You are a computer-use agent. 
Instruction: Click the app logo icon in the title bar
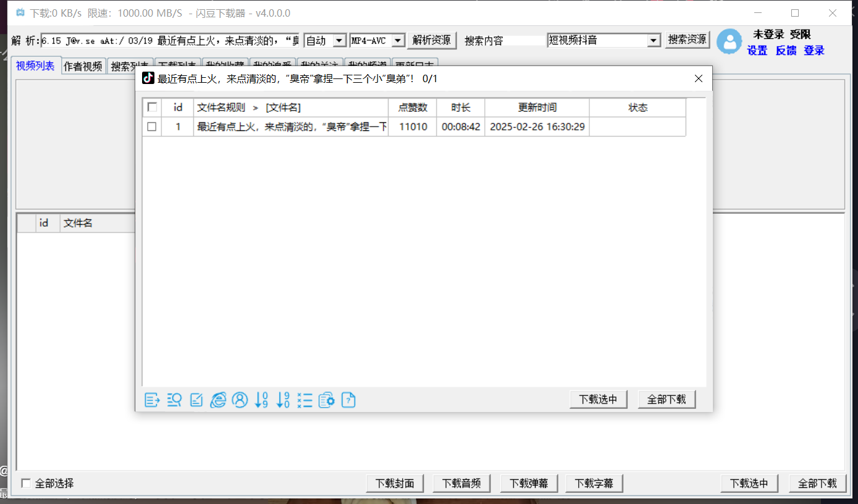[20, 13]
